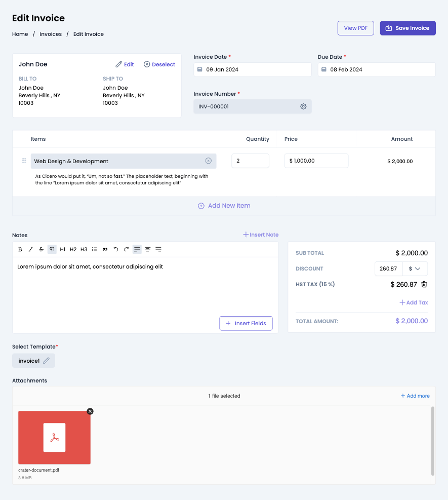
Task: Click the Due Date calendar icon
Action: pos(324,69)
